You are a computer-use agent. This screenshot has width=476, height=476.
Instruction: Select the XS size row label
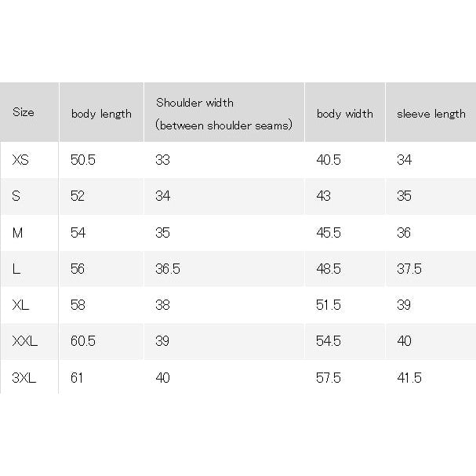(20, 160)
